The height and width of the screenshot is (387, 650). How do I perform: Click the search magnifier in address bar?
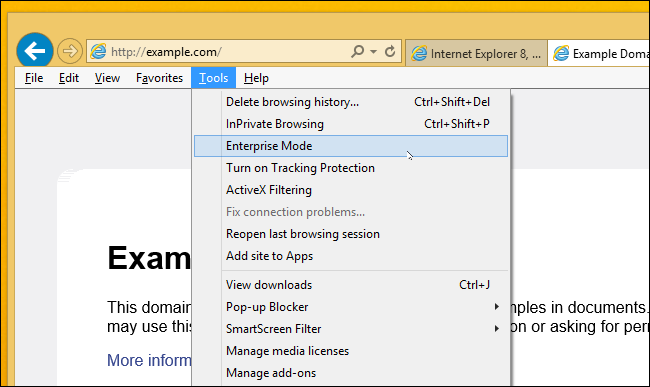357,51
